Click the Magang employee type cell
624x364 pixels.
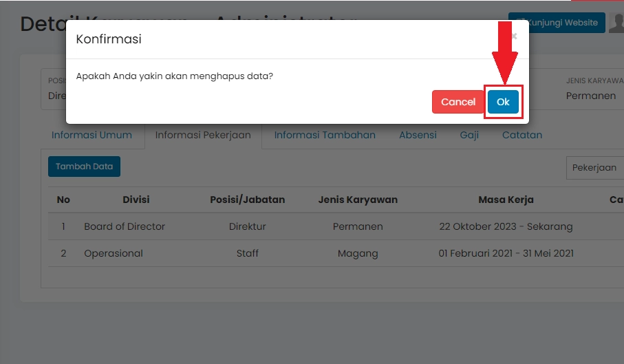(358, 253)
